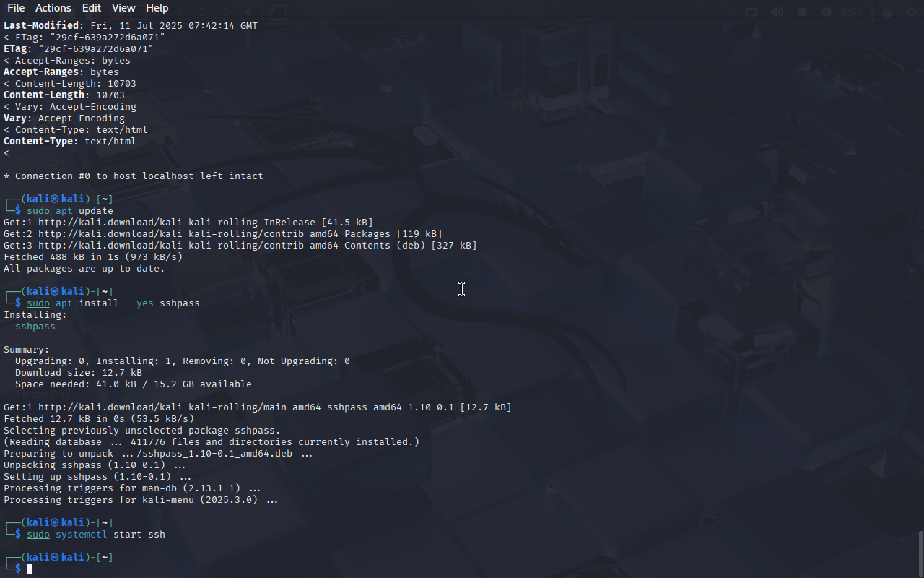Click the 'sudo systemctl start ssh' command text

click(x=96, y=535)
